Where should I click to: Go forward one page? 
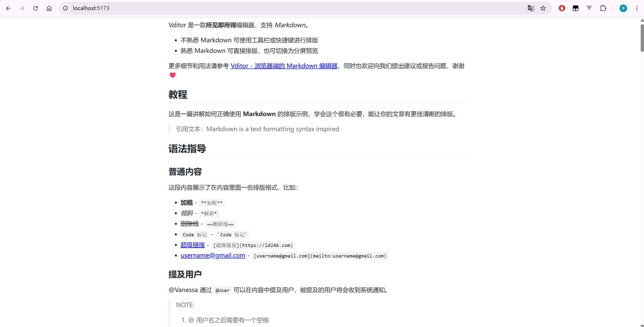coord(22,8)
